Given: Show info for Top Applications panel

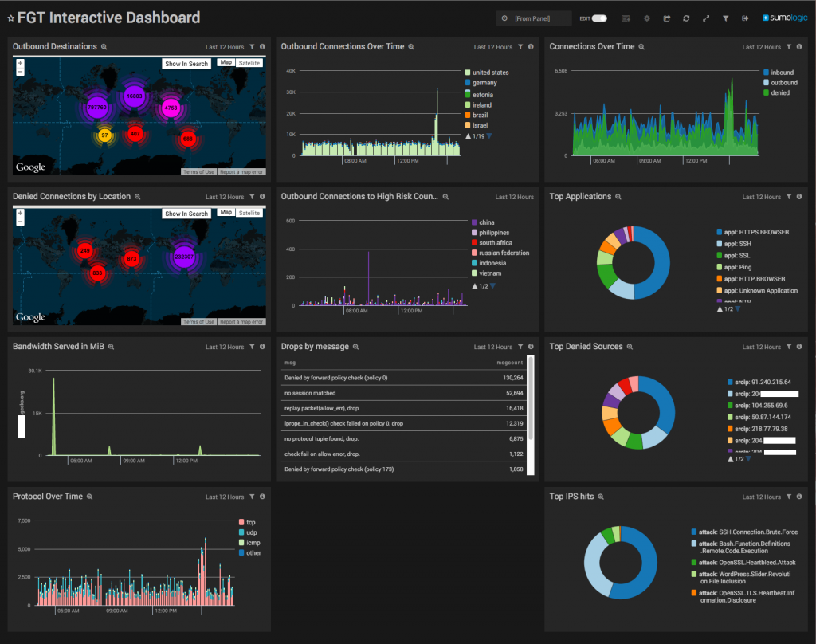Looking at the screenshot, I should 799,197.
